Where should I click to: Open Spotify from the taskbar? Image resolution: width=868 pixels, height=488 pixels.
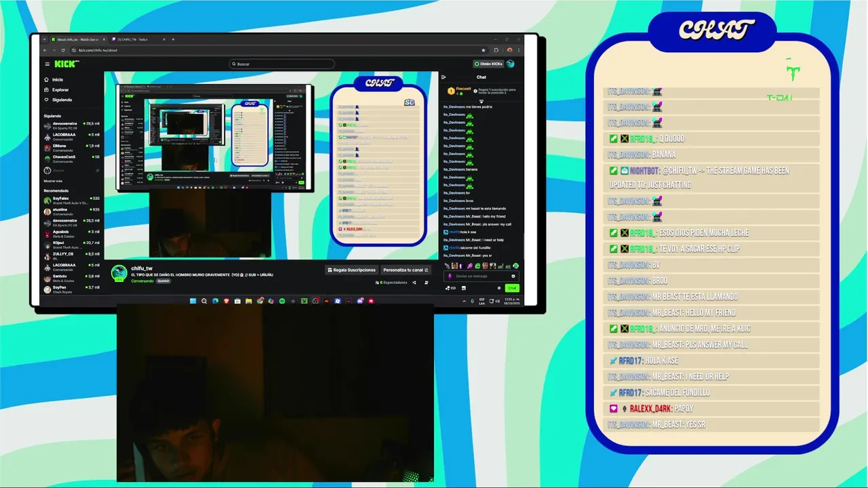coord(282,301)
